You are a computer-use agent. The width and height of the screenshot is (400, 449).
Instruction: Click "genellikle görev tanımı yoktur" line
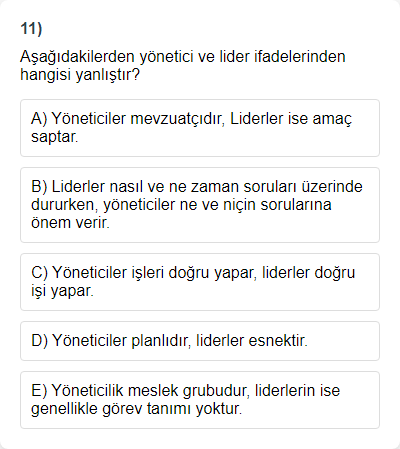click(x=136, y=409)
